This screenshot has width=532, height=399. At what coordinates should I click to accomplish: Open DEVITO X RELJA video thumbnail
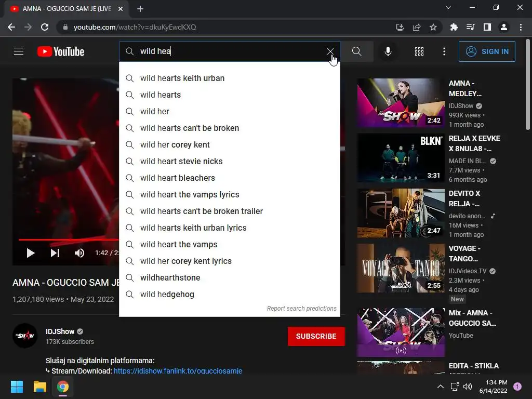pos(401,212)
